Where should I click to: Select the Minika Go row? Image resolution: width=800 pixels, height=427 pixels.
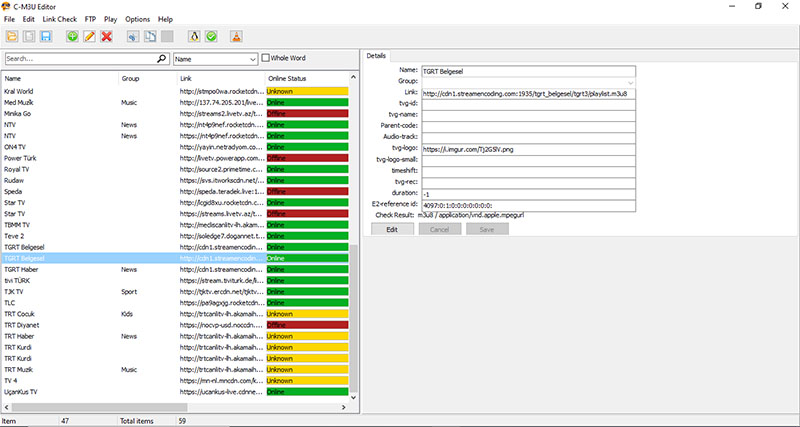pos(176,114)
